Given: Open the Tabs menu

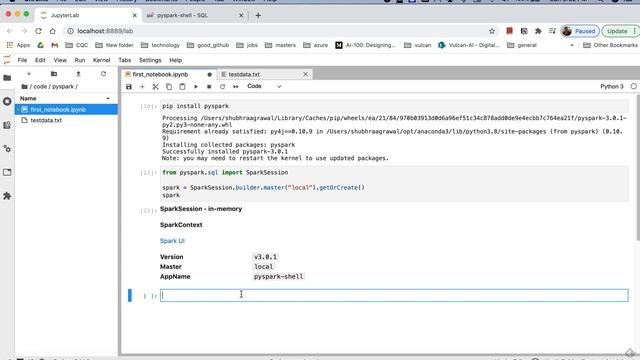Looking at the screenshot, I should pyautogui.click(x=124, y=60).
